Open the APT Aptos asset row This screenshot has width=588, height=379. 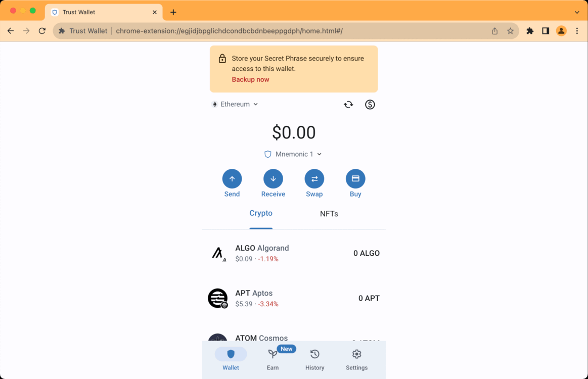click(x=294, y=299)
